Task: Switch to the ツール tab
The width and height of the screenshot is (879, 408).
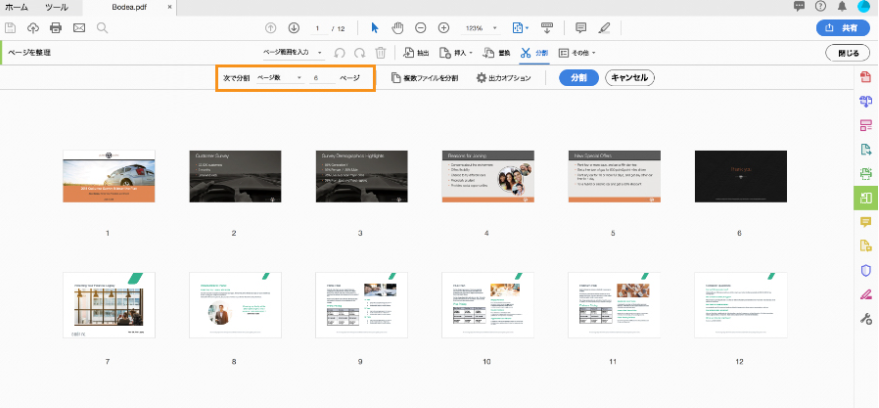Action: tap(56, 7)
